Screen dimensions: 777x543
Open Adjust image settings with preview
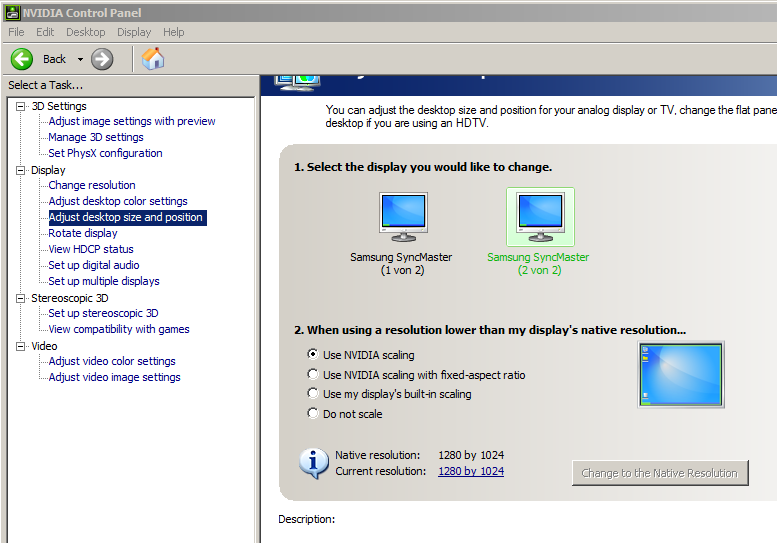(x=132, y=121)
